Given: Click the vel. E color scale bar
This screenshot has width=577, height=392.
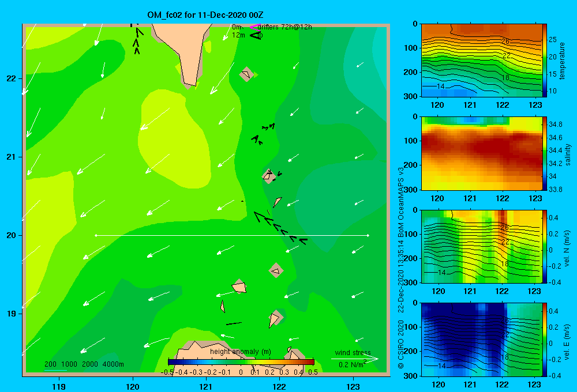Looking at the screenshot, I should [x=544, y=340].
